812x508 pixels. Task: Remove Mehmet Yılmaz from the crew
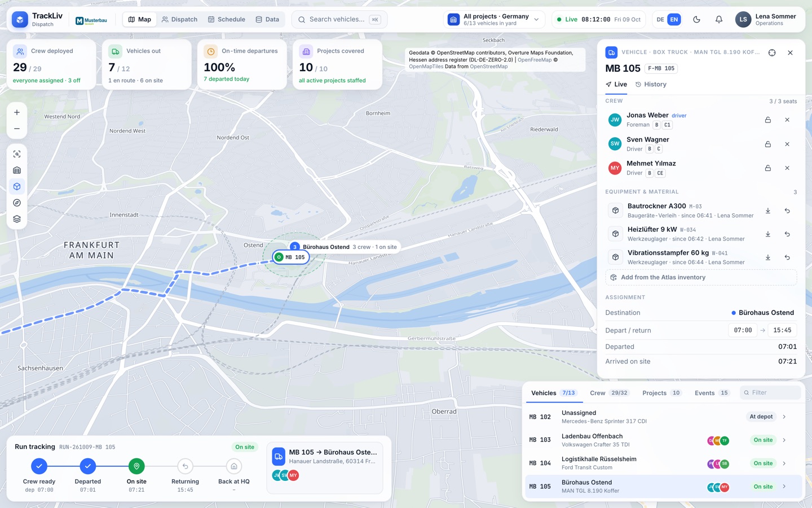(x=787, y=168)
